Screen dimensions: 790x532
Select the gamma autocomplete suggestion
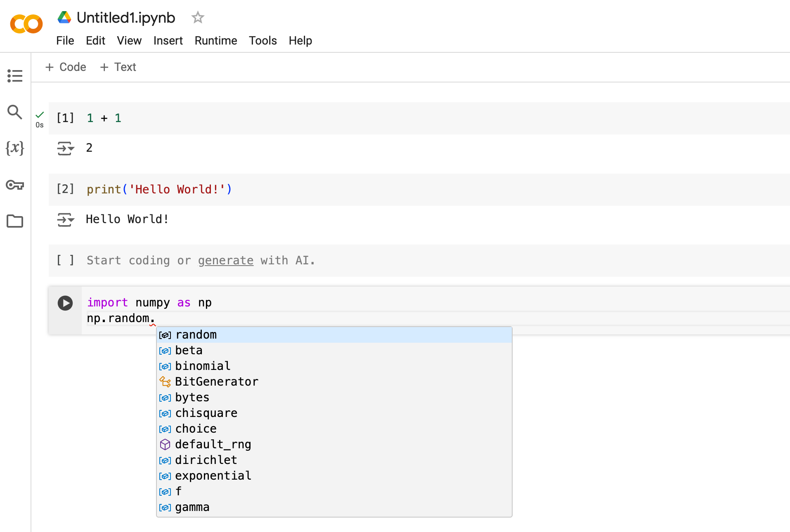pyautogui.click(x=334, y=507)
